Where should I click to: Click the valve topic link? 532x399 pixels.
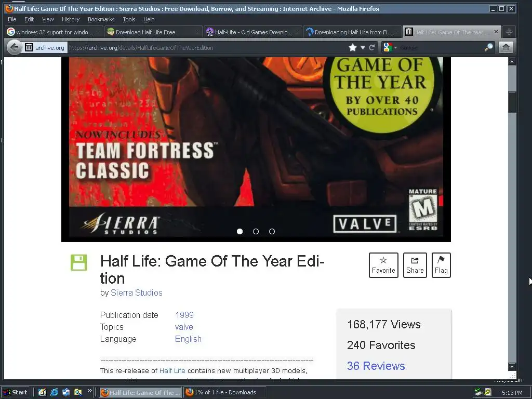[184, 327]
